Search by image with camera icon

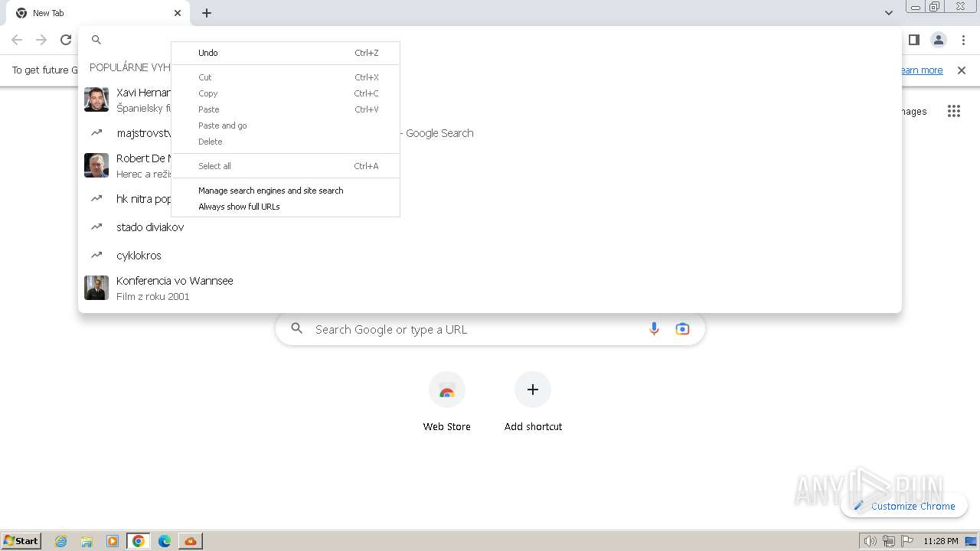(682, 329)
